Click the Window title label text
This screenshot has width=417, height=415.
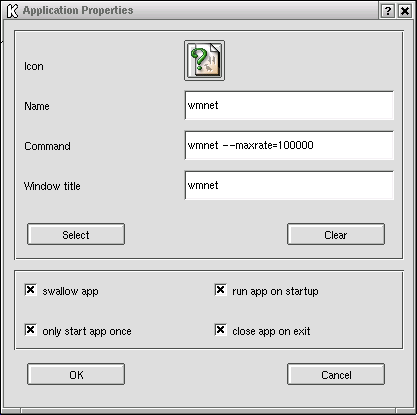click(x=52, y=186)
